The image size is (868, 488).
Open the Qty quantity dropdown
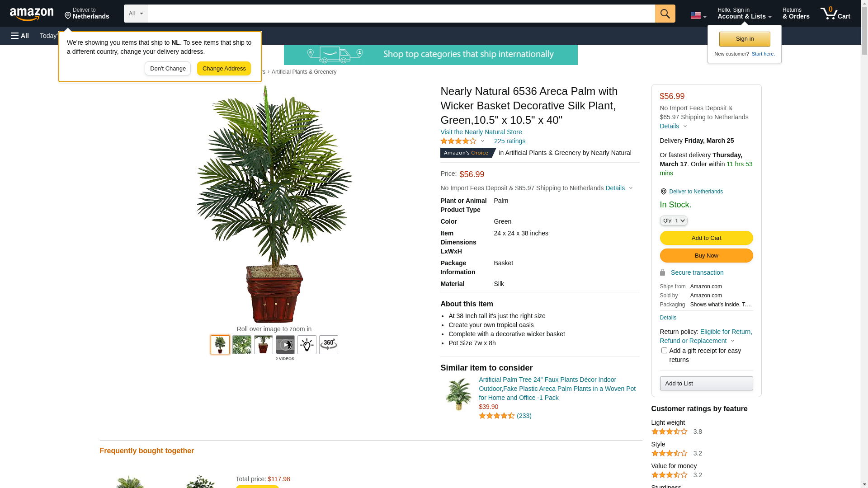[674, 221]
